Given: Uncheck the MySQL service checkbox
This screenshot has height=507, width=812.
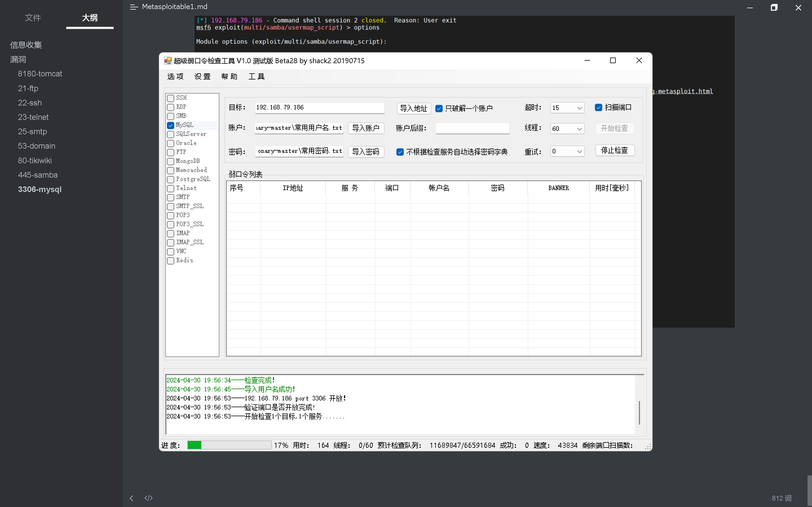Looking at the screenshot, I should click(x=171, y=125).
